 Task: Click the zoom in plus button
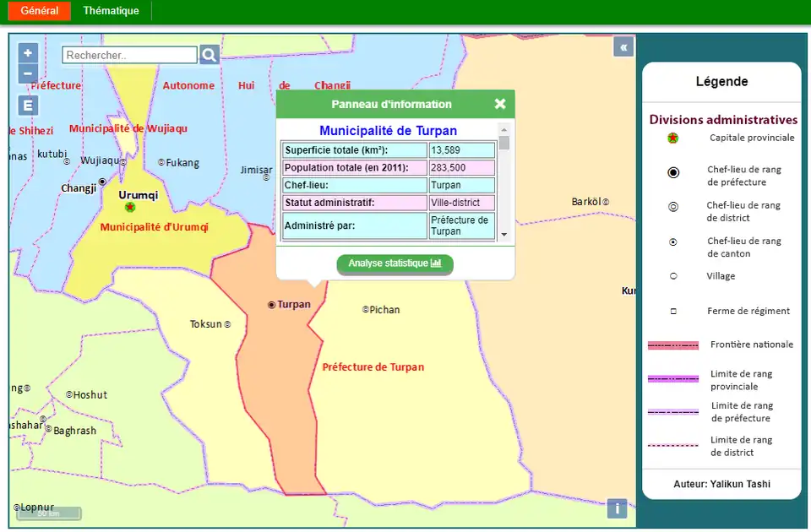click(x=28, y=52)
